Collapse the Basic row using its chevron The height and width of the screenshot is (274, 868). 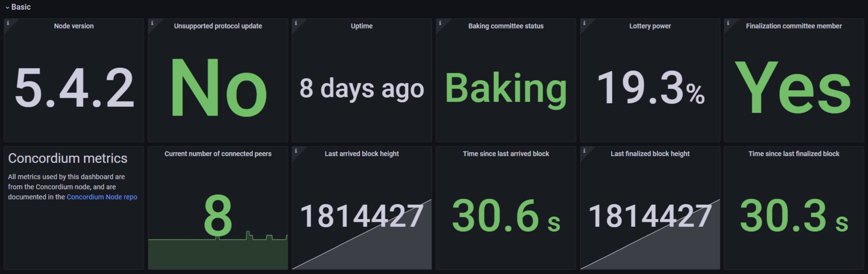click(x=7, y=7)
